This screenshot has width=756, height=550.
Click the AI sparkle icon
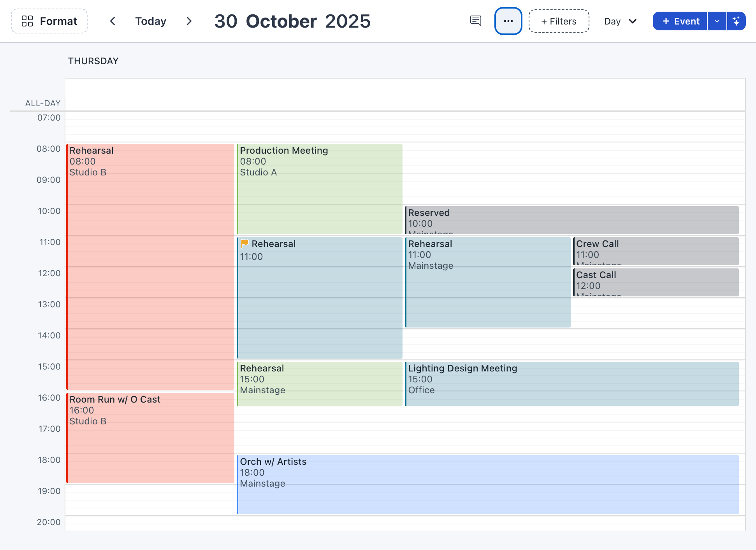(736, 21)
